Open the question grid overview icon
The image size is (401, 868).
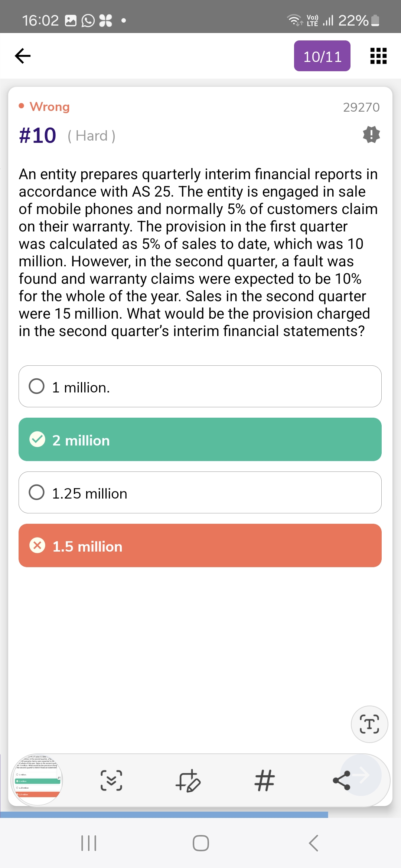(378, 56)
